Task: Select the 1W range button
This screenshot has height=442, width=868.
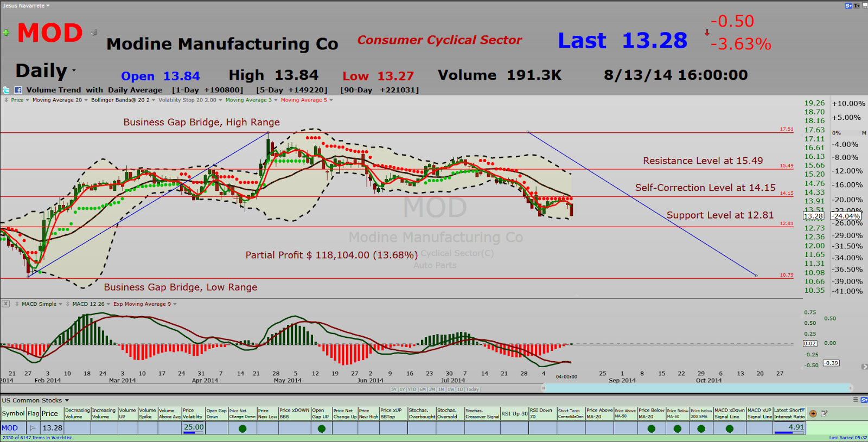Action: (451, 389)
